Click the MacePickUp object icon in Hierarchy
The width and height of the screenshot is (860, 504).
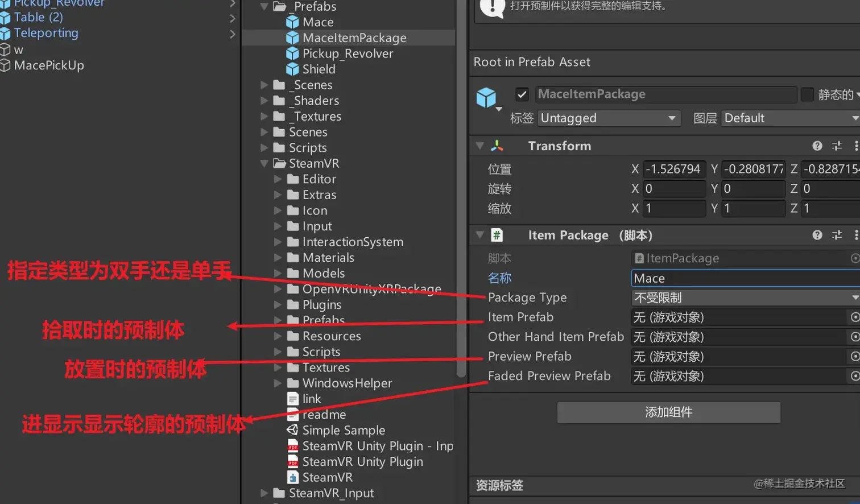point(5,65)
